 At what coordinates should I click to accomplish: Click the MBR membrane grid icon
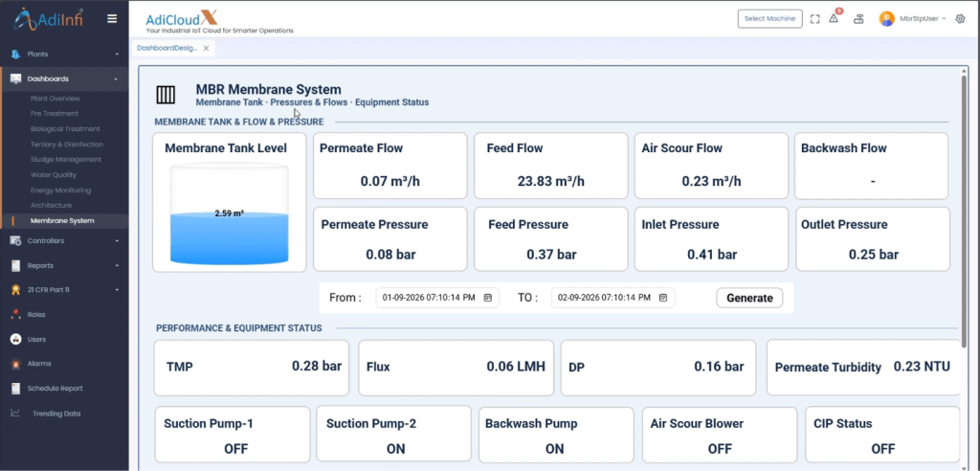tap(166, 95)
